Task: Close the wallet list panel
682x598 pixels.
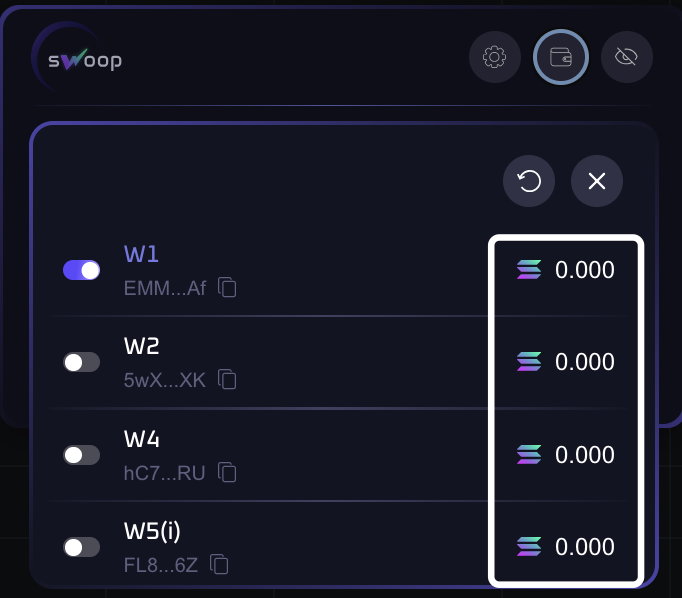Action: point(597,181)
